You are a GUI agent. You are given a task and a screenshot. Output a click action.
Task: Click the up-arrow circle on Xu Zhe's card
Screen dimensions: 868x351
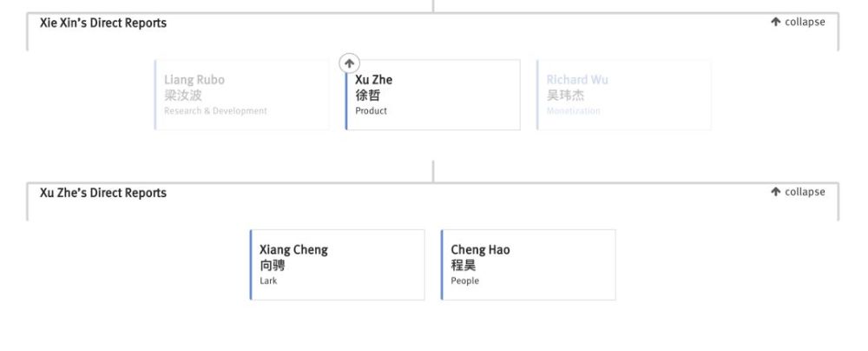(348, 63)
